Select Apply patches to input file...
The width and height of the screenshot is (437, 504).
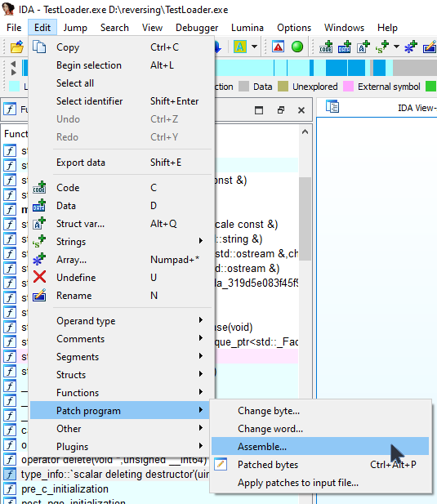tap(320, 482)
